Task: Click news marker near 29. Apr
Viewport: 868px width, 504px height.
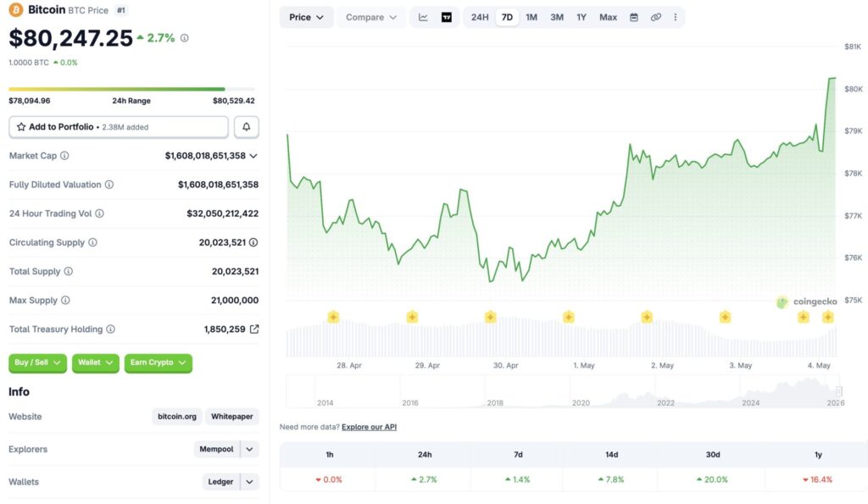Action: (412, 317)
